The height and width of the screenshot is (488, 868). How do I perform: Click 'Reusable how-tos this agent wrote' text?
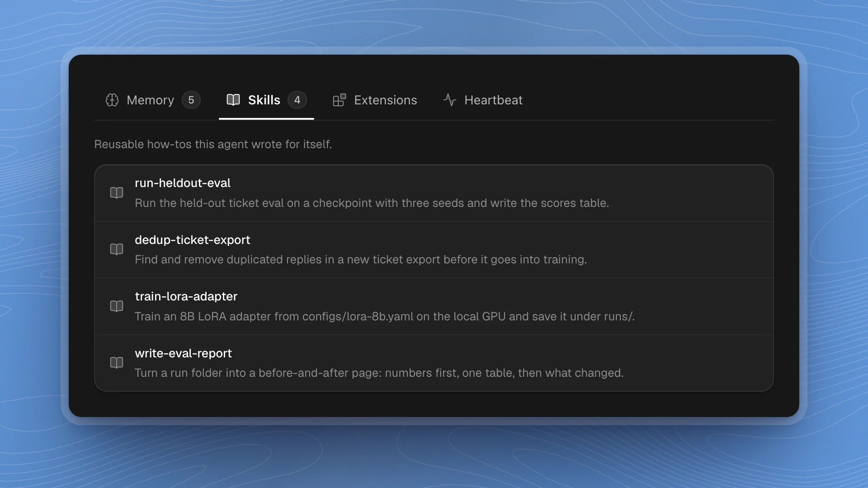click(213, 144)
